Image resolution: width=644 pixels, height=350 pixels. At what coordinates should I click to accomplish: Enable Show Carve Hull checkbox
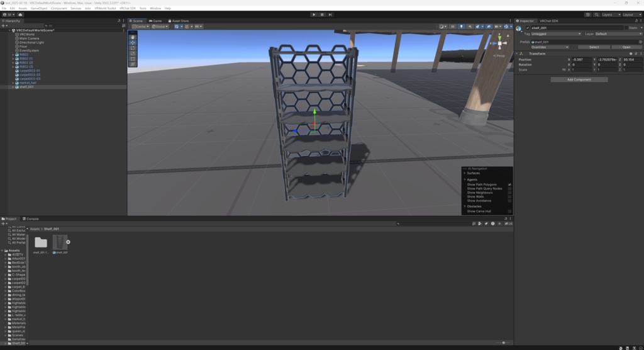[x=509, y=212]
